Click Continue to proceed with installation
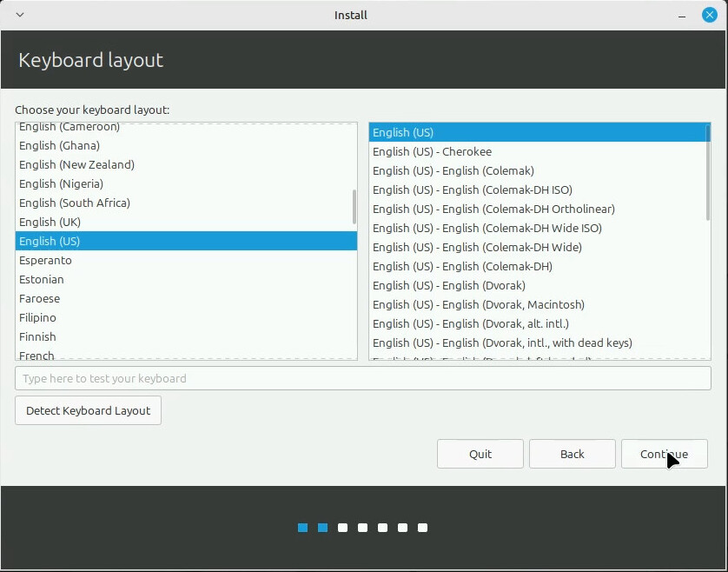This screenshot has height=572, width=728. coord(665,453)
